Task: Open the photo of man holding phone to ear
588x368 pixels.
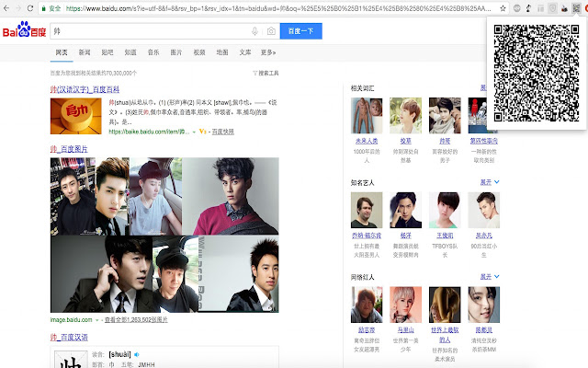Action: pos(101,274)
